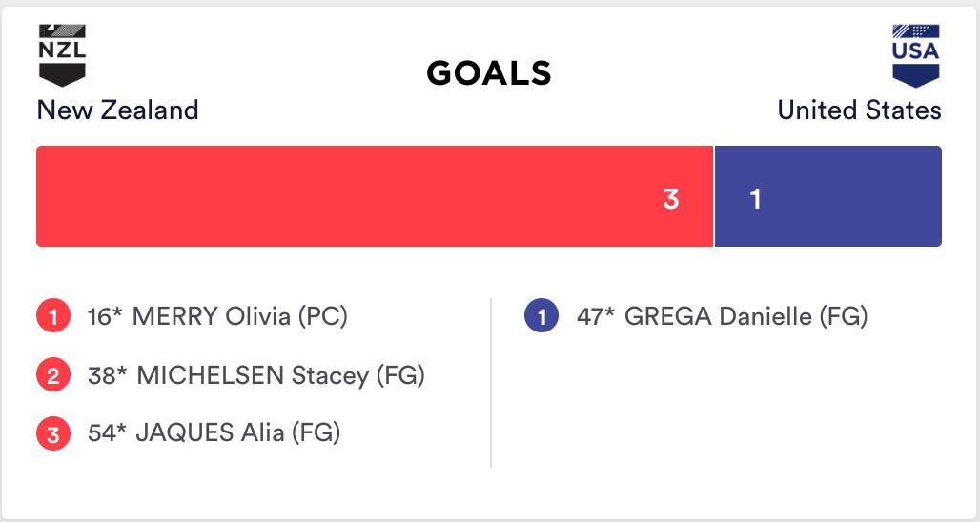Select red goal badge number 2
This screenshot has height=522, width=980.
click(x=53, y=376)
